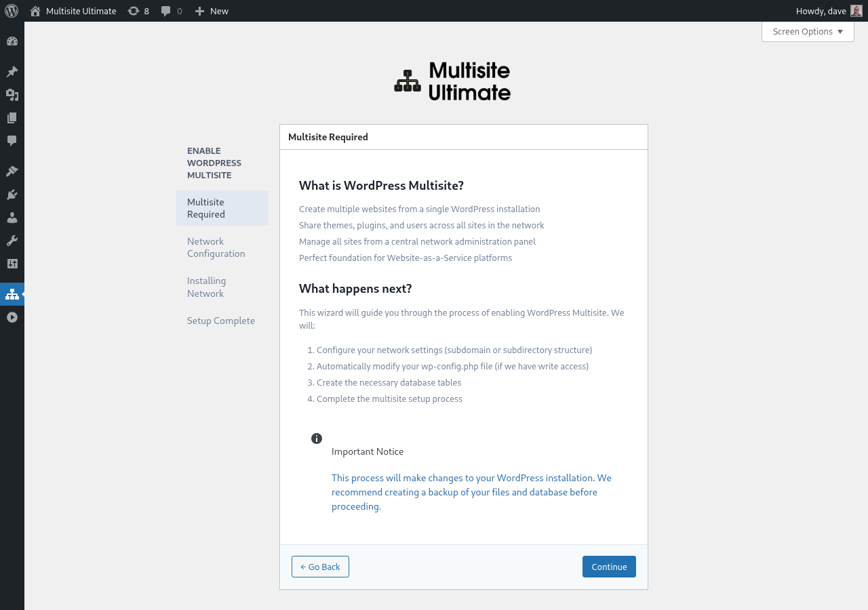Open Comments in the side menu

[12, 141]
